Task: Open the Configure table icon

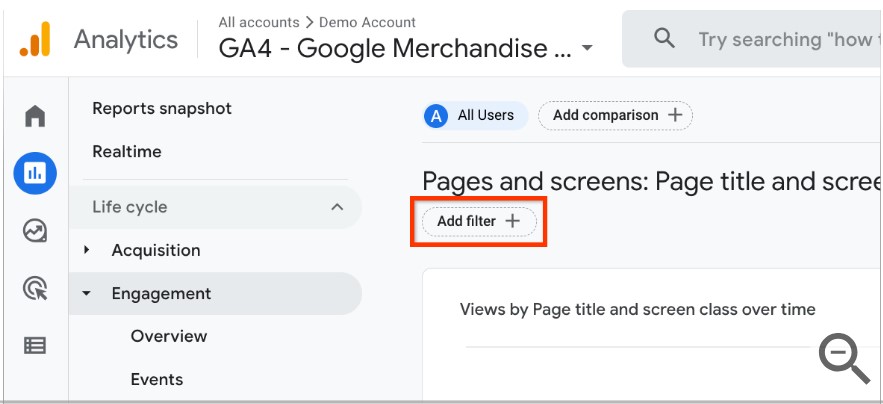Action: (x=35, y=346)
